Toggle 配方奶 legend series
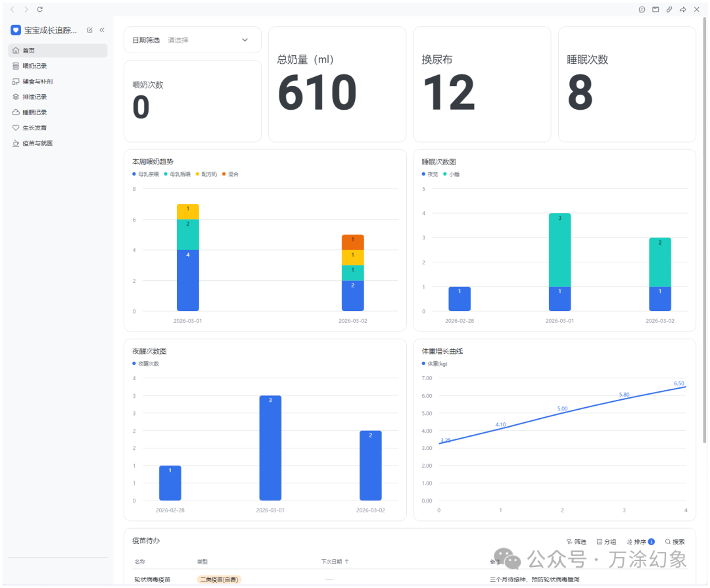 click(206, 174)
